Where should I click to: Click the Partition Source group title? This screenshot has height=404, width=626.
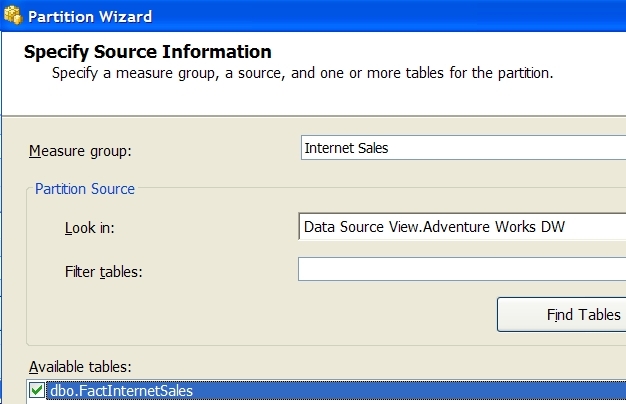pyautogui.click(x=85, y=188)
